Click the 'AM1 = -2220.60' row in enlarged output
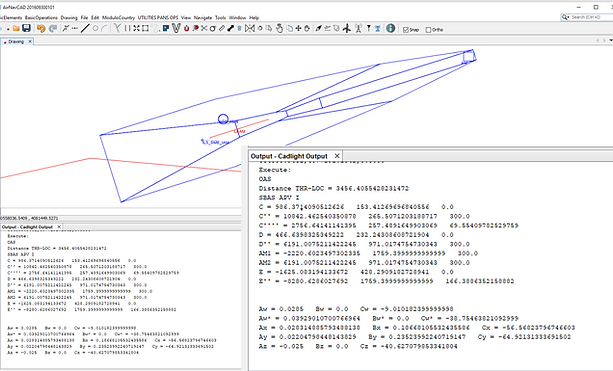 pyautogui.click(x=368, y=253)
